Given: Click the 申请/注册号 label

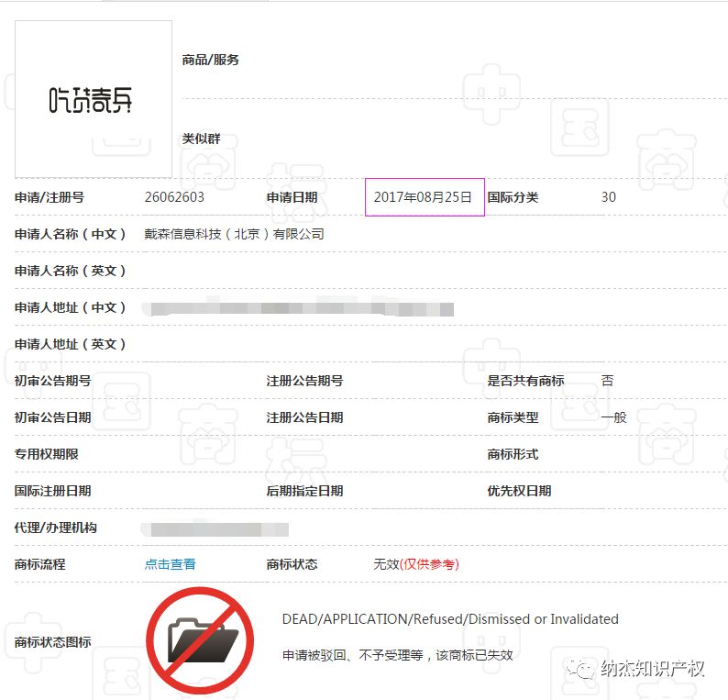Looking at the screenshot, I should (50, 197).
